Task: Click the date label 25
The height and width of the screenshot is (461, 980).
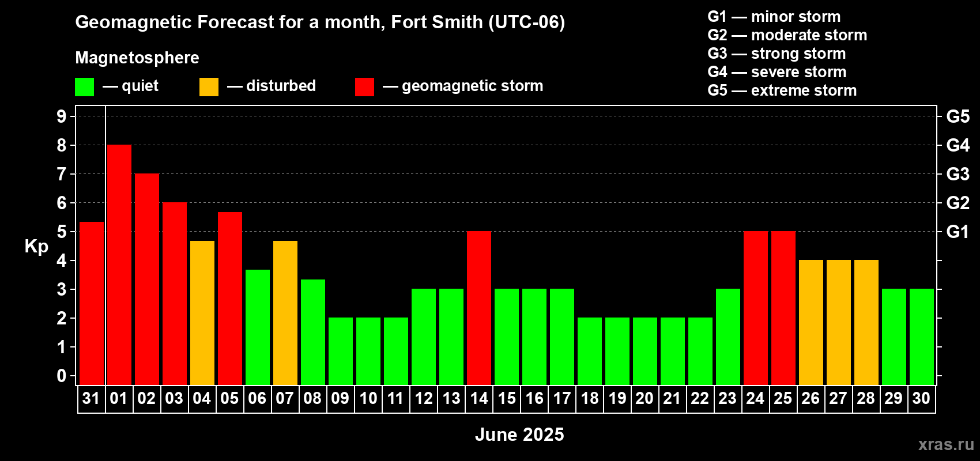Action: (783, 398)
